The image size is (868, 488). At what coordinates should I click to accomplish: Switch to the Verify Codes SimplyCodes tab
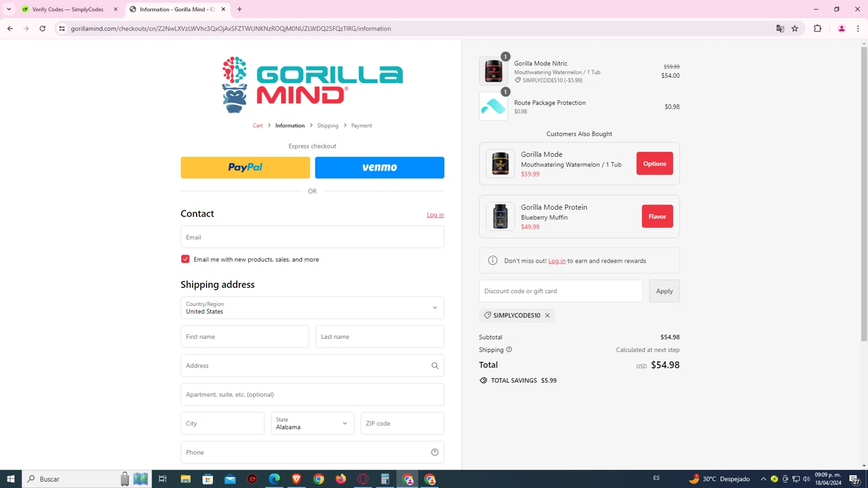coord(68,9)
